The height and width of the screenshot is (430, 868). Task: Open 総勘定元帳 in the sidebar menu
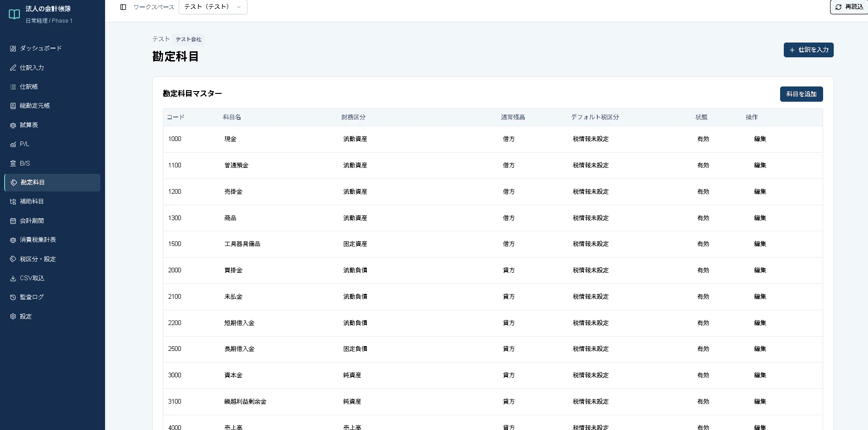pos(52,106)
